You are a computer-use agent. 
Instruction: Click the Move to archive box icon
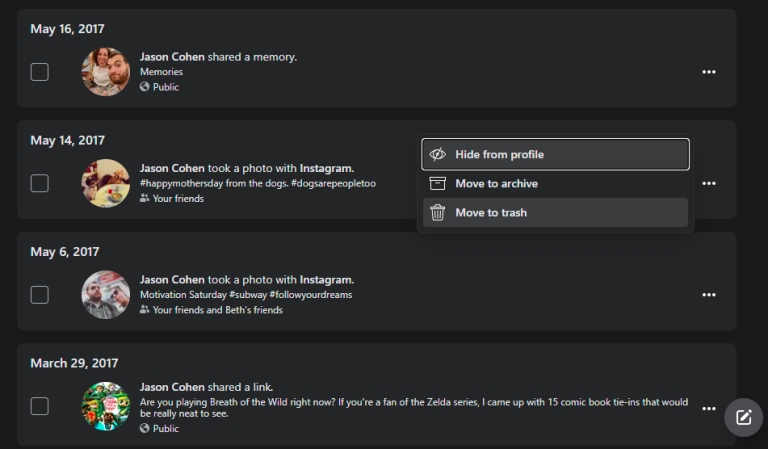[437, 183]
